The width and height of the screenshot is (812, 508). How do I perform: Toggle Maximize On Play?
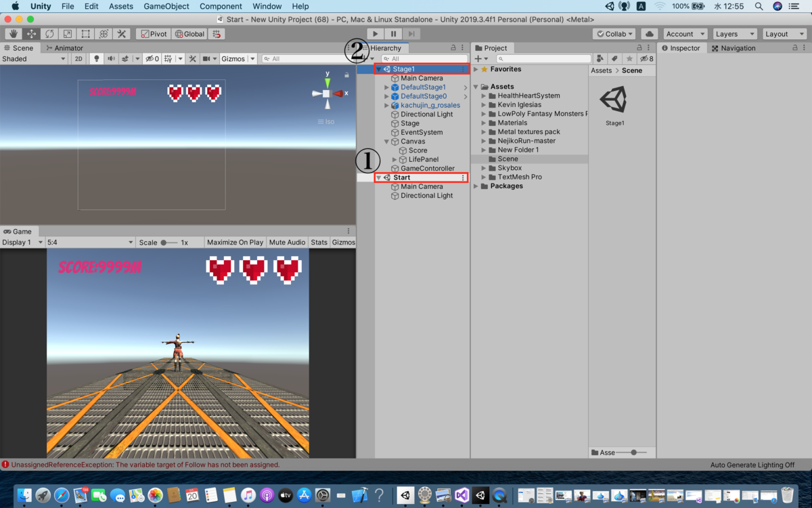pos(235,242)
